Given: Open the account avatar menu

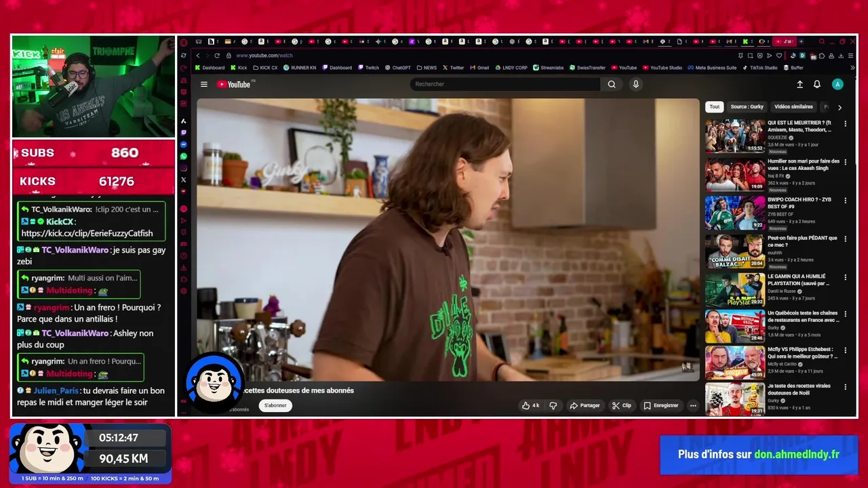Looking at the screenshot, I should tap(837, 84).
